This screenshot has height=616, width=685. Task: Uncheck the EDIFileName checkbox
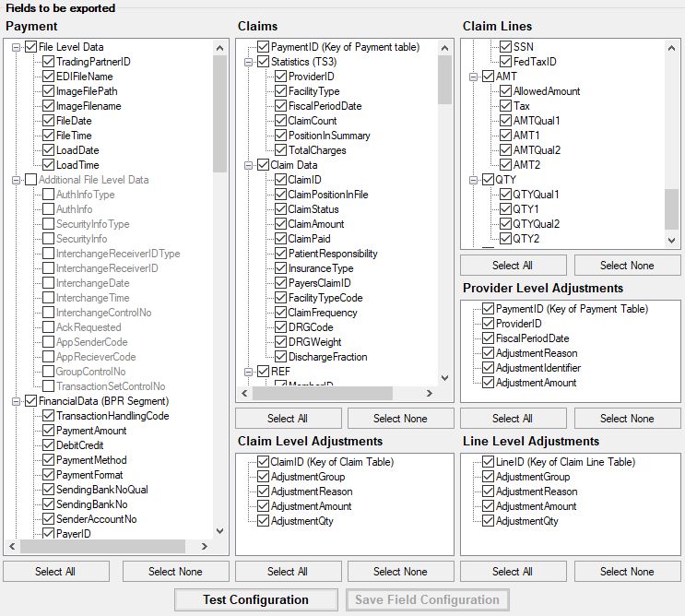[48, 77]
